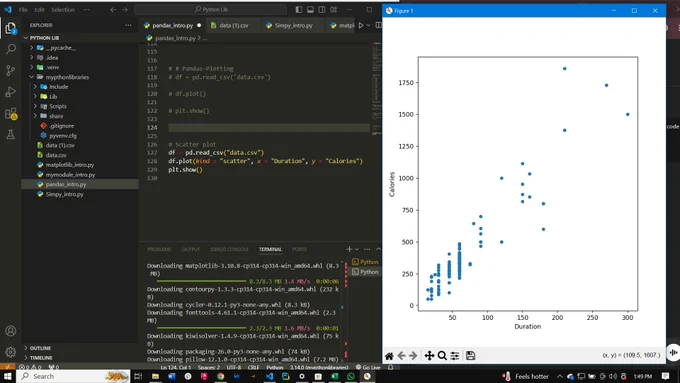
Task: Click the Windows taskbar Search box
Action: coord(74,376)
